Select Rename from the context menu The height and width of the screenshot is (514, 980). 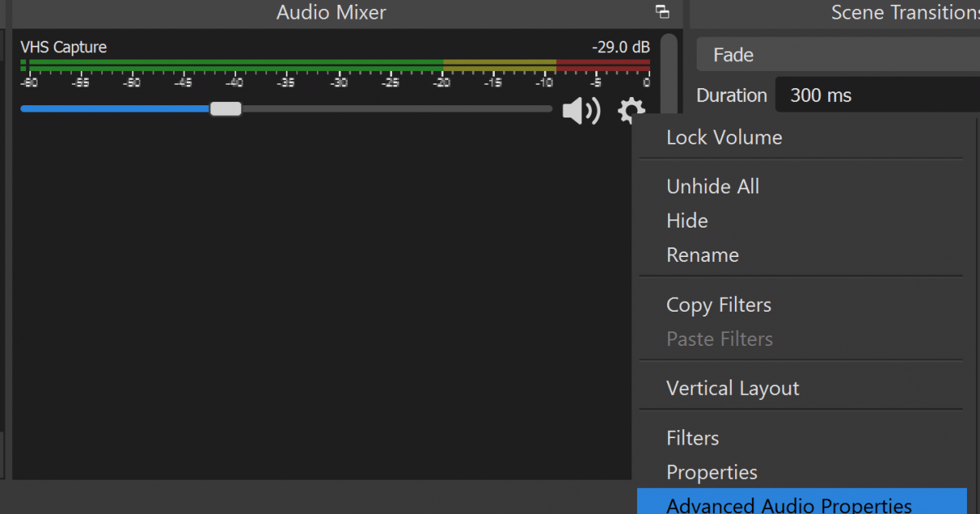click(x=702, y=255)
